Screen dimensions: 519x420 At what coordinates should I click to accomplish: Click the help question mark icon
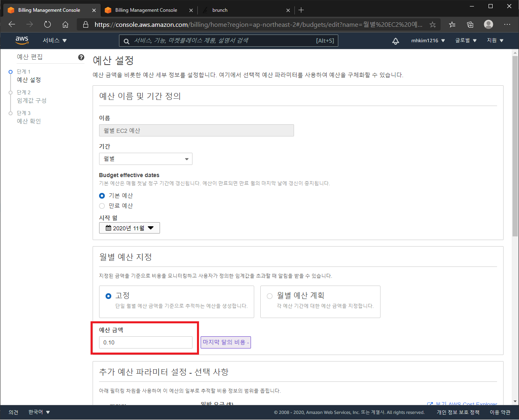(81, 57)
